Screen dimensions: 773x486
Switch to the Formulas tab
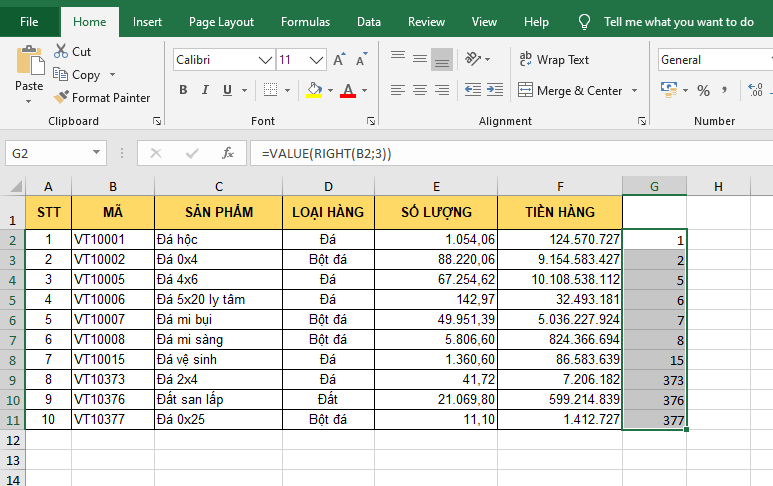pos(305,21)
